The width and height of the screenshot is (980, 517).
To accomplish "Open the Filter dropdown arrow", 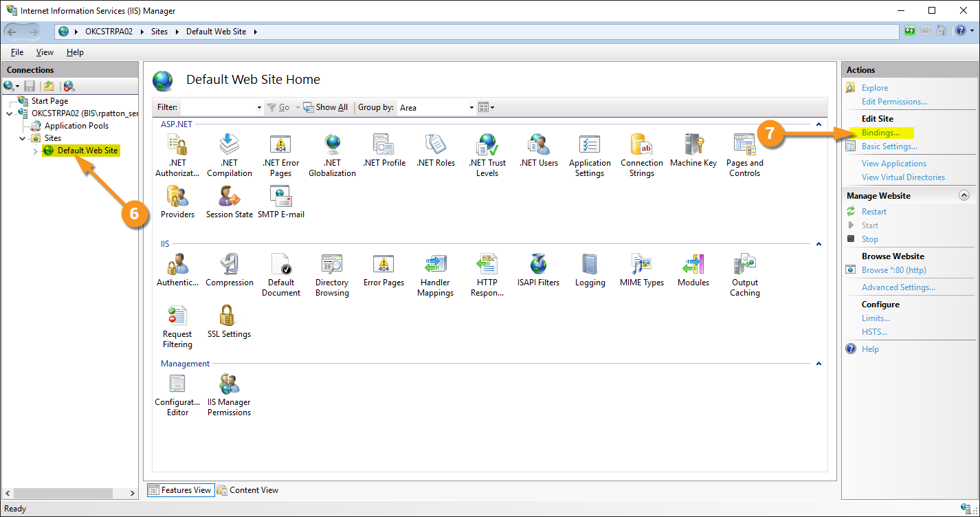I will [259, 108].
